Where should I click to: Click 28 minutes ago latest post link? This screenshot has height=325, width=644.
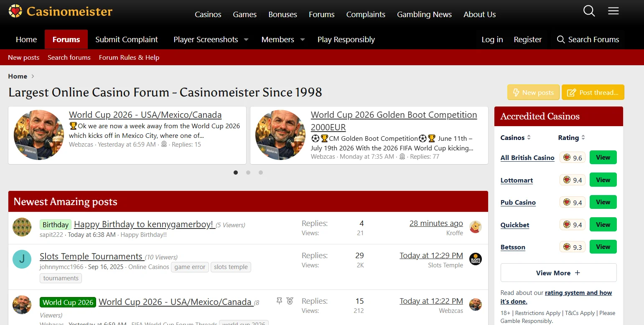[x=436, y=223]
